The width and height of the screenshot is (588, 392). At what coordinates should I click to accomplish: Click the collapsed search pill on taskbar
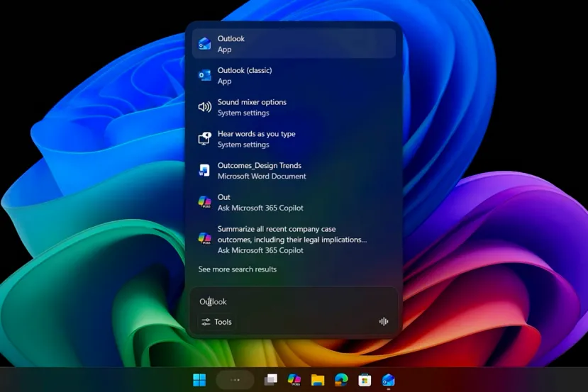[235, 380]
